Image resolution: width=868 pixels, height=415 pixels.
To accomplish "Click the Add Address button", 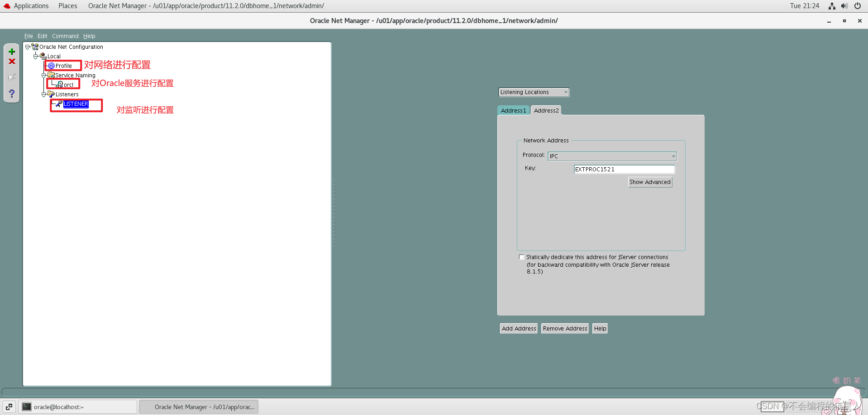I will pyautogui.click(x=519, y=329).
